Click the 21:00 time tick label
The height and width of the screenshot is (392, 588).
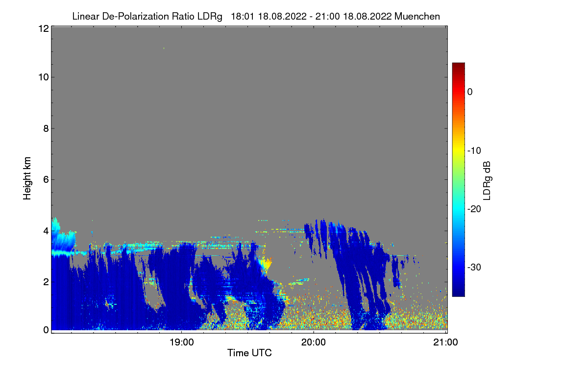[x=445, y=343]
